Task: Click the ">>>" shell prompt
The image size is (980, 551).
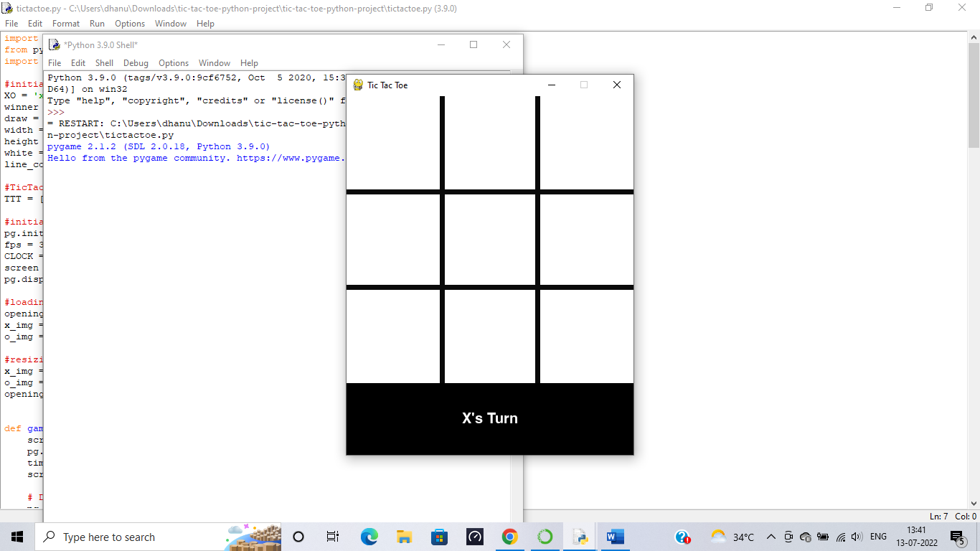Action: [x=56, y=112]
